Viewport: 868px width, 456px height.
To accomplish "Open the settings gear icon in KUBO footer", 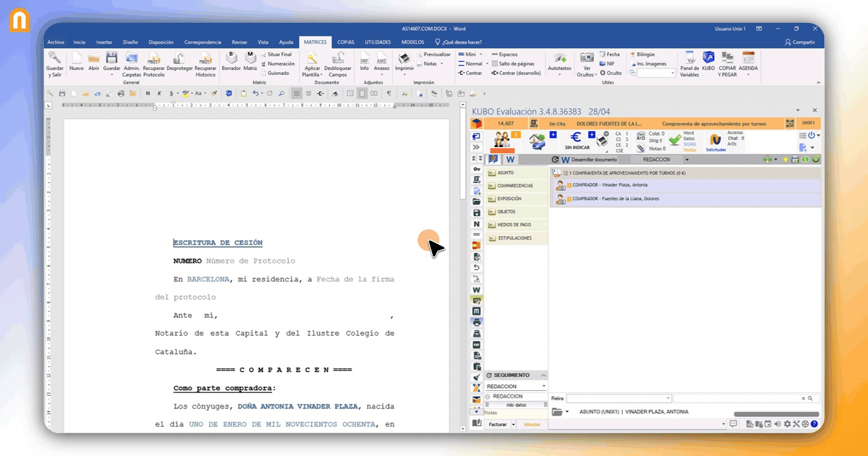I will pos(788,424).
